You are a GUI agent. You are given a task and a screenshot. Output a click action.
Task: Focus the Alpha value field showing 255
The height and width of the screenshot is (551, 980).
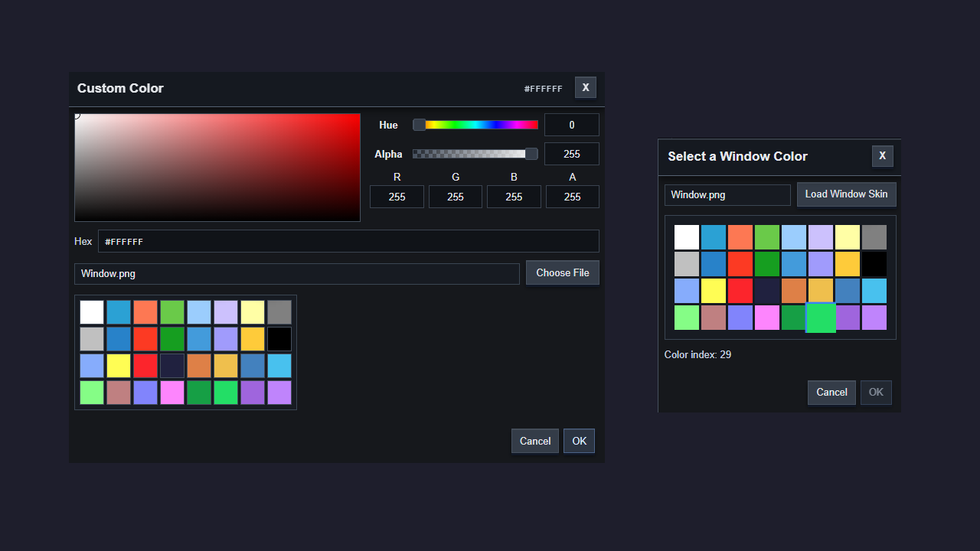(x=572, y=154)
